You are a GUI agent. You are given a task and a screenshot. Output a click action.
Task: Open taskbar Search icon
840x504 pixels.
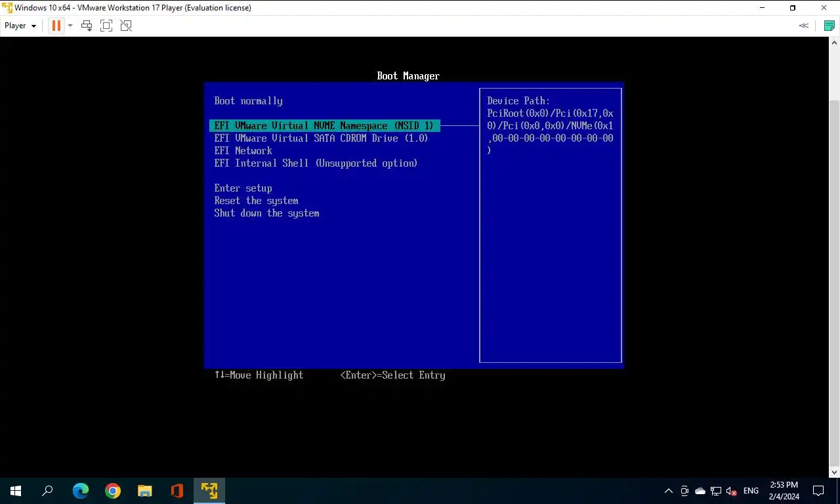tap(47, 491)
